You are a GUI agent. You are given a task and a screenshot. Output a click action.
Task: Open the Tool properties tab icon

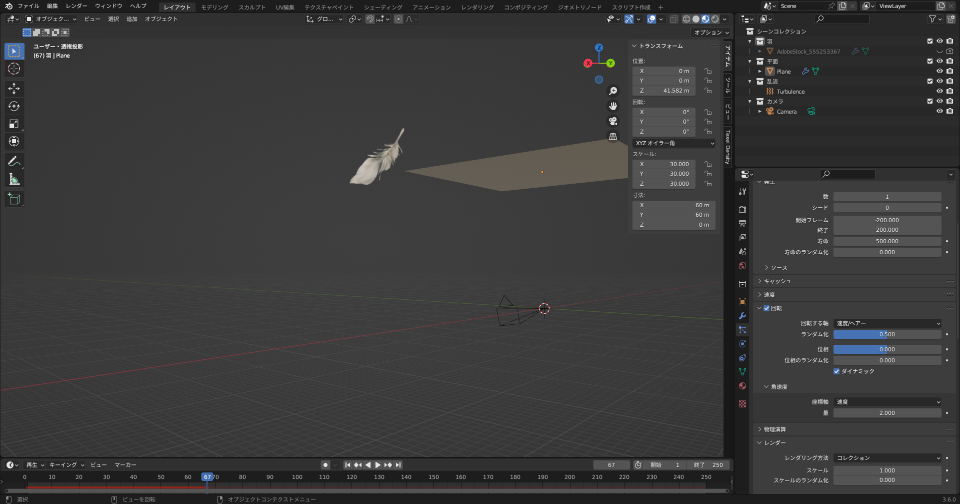(743, 192)
